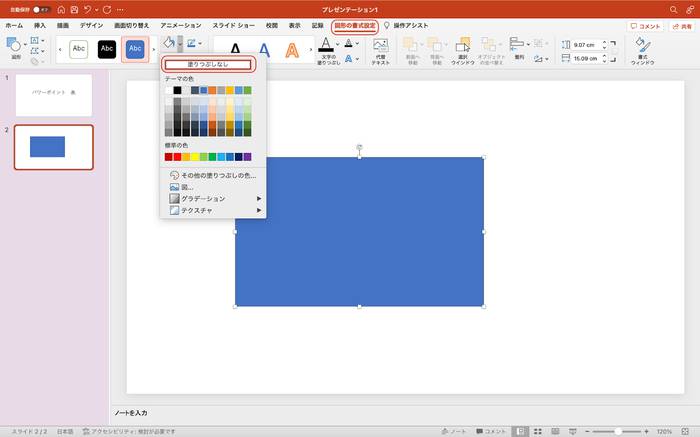Select the black WordArt A style
Screen dimensions: 700x437
235,50
